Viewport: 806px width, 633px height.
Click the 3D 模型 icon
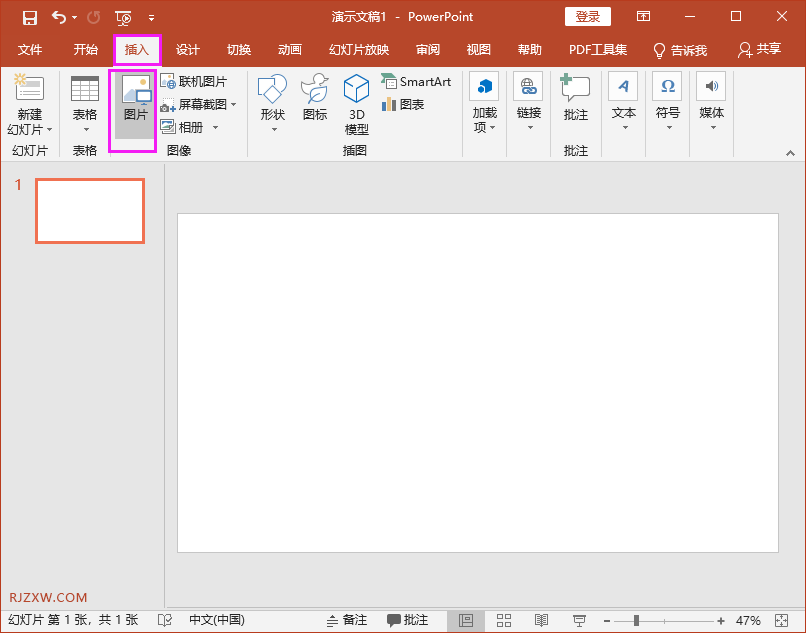pyautogui.click(x=356, y=104)
